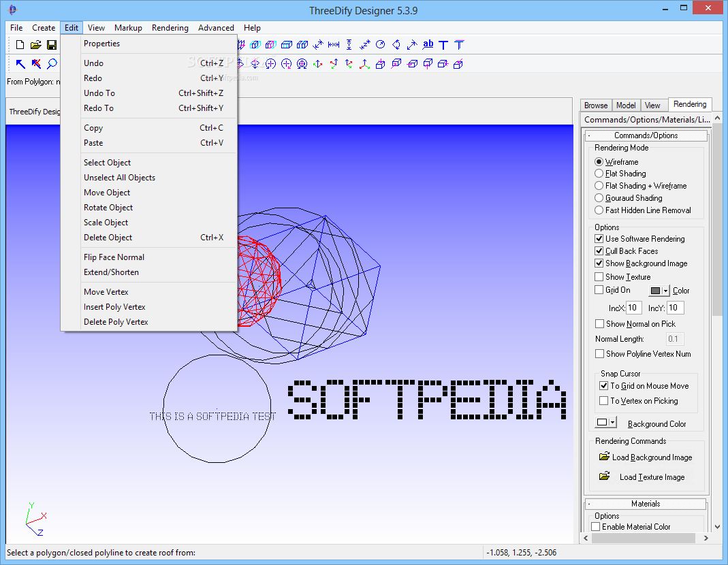
Task: Open the Markup menu
Action: [128, 27]
